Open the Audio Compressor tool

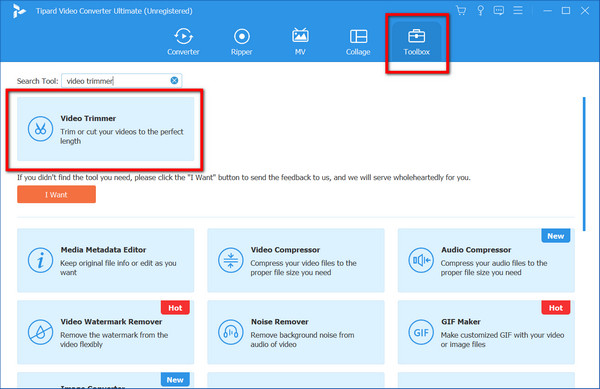point(486,260)
